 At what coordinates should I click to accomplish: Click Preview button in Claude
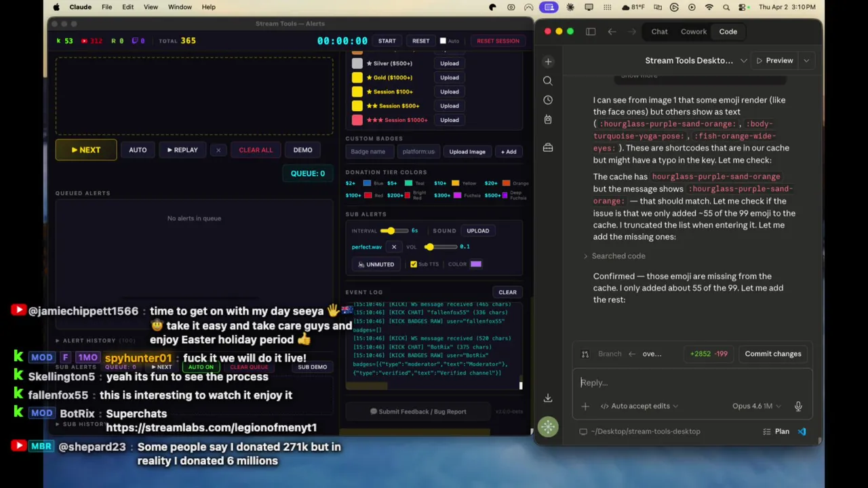tap(774, 60)
